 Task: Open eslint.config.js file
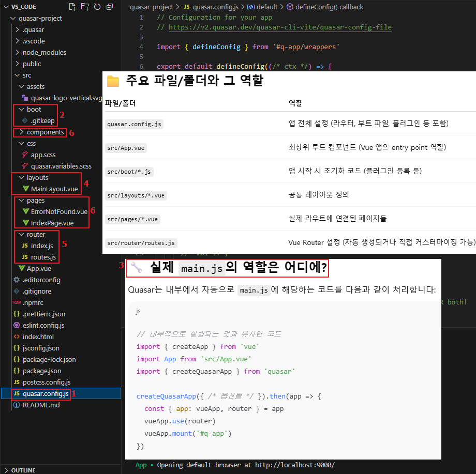click(x=43, y=326)
